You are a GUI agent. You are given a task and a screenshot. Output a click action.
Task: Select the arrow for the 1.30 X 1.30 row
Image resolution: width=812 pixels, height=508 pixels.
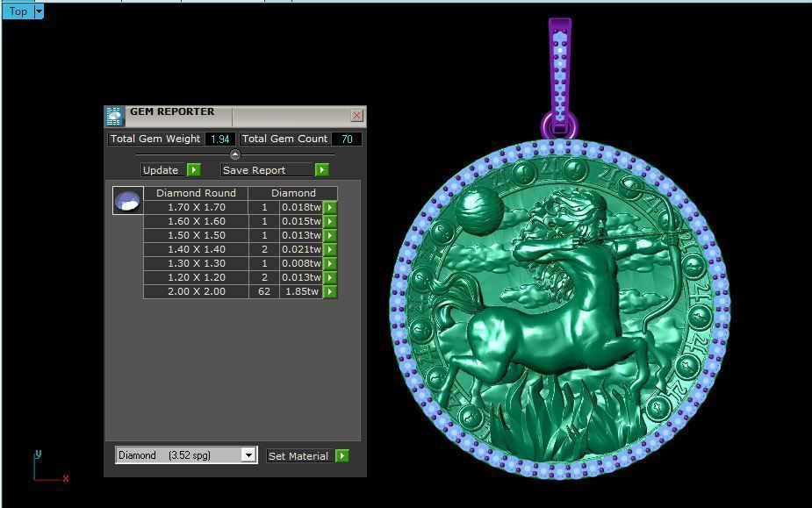pyautogui.click(x=330, y=263)
